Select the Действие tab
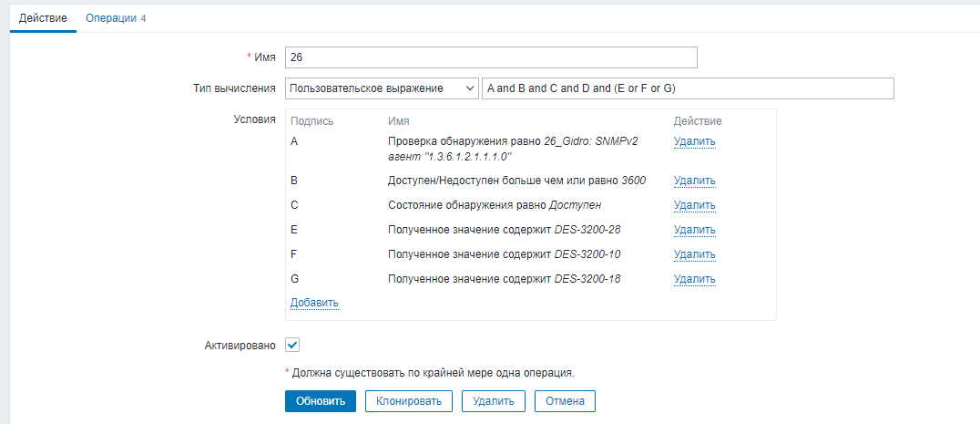The image size is (980, 424). click(x=43, y=17)
